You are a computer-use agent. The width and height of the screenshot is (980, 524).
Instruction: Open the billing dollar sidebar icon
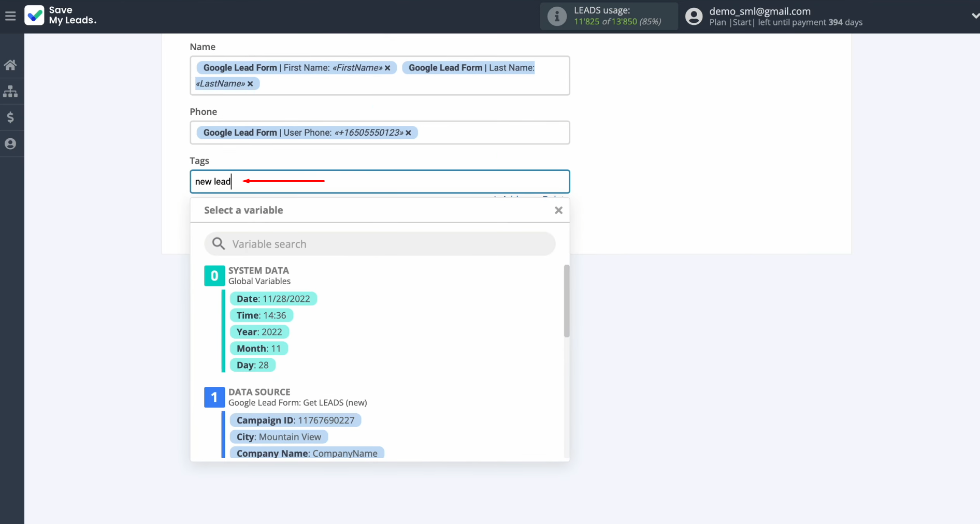pyautogui.click(x=10, y=118)
